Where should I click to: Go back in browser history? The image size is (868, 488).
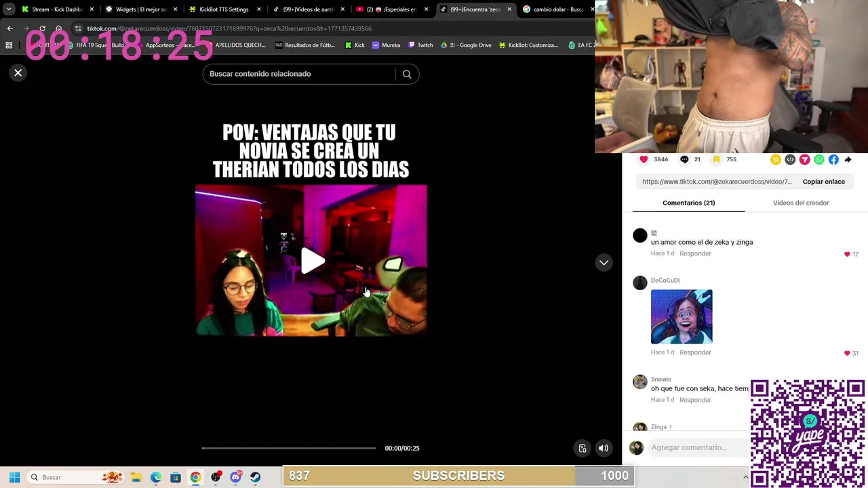coord(9,28)
